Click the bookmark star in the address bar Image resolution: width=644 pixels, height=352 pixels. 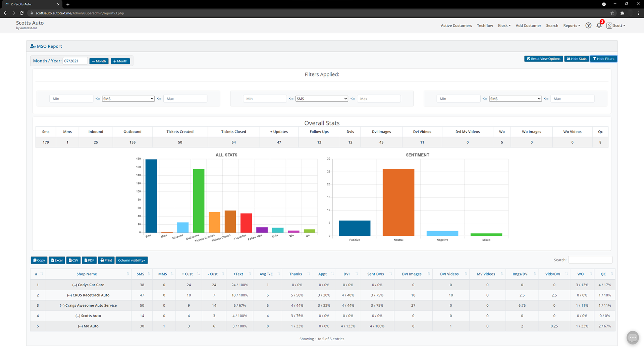[x=612, y=13]
